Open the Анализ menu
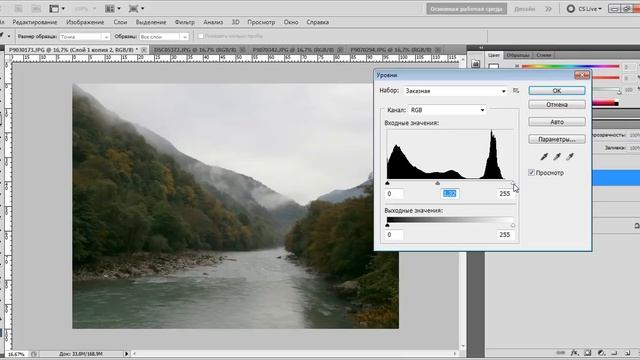The height and width of the screenshot is (360, 640). point(213,22)
